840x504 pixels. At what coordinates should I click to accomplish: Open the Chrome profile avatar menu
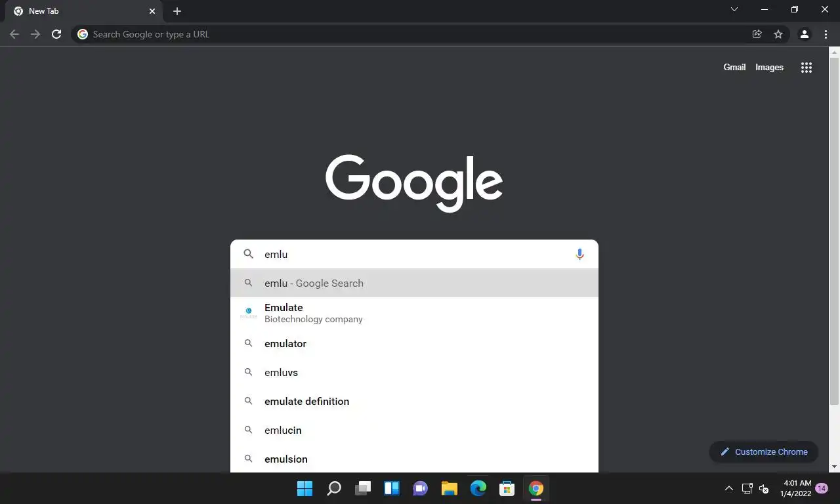point(804,34)
